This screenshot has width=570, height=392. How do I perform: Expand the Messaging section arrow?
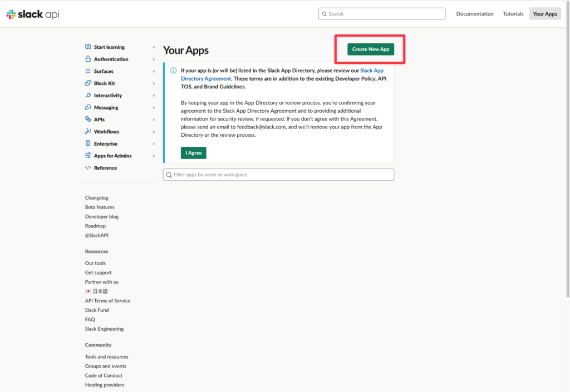point(154,108)
